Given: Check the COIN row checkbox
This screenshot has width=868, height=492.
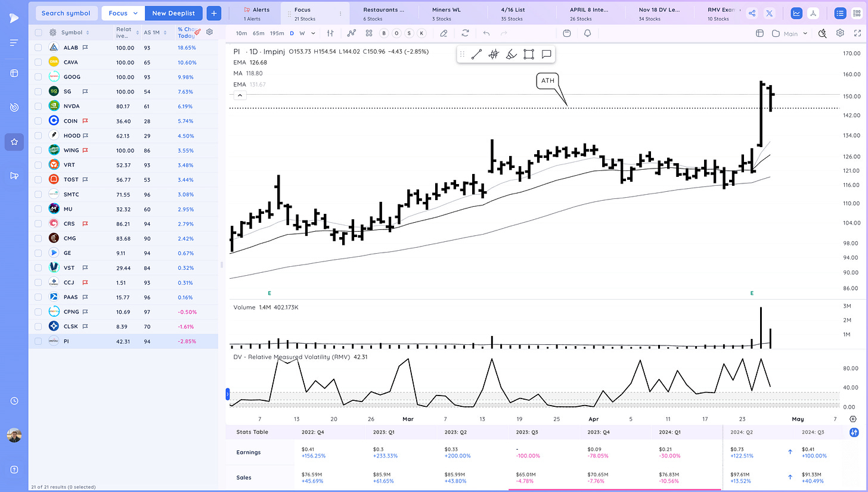Looking at the screenshot, I should tap(38, 121).
